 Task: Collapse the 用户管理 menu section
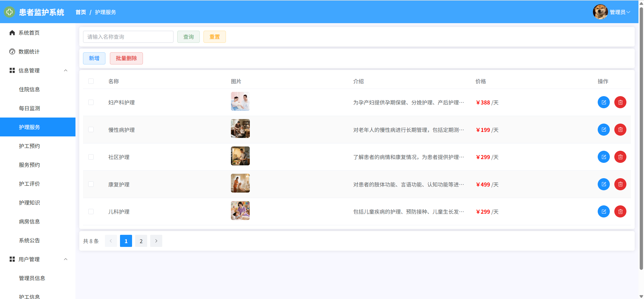pyautogui.click(x=66, y=259)
